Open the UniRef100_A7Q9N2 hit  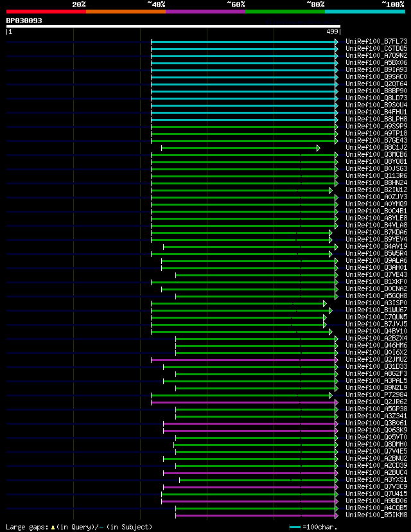tap(376, 56)
